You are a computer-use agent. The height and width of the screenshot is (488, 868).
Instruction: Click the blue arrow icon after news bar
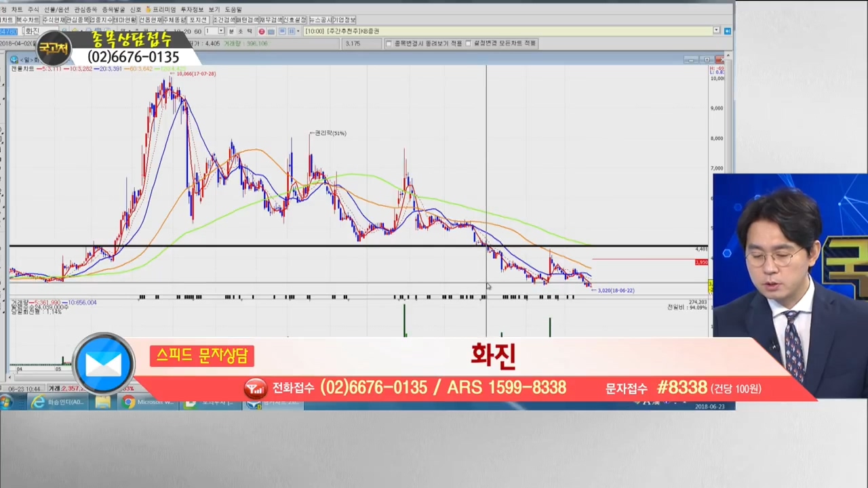pos(727,31)
